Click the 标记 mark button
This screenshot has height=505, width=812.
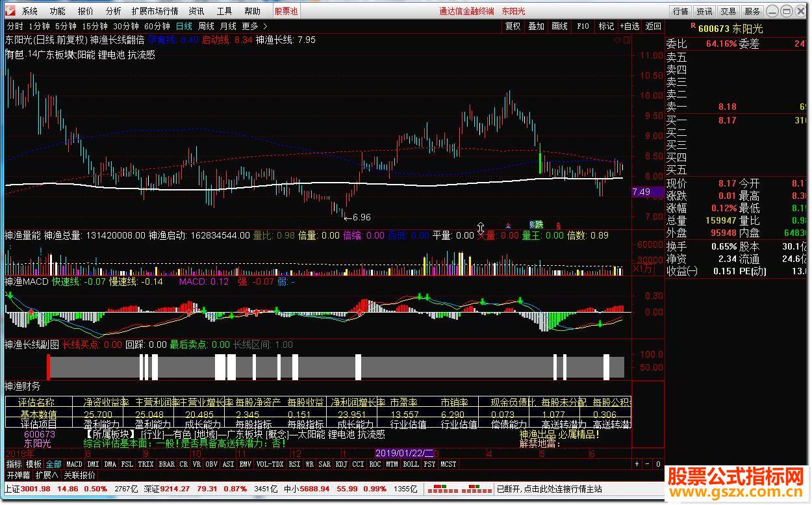click(x=606, y=26)
